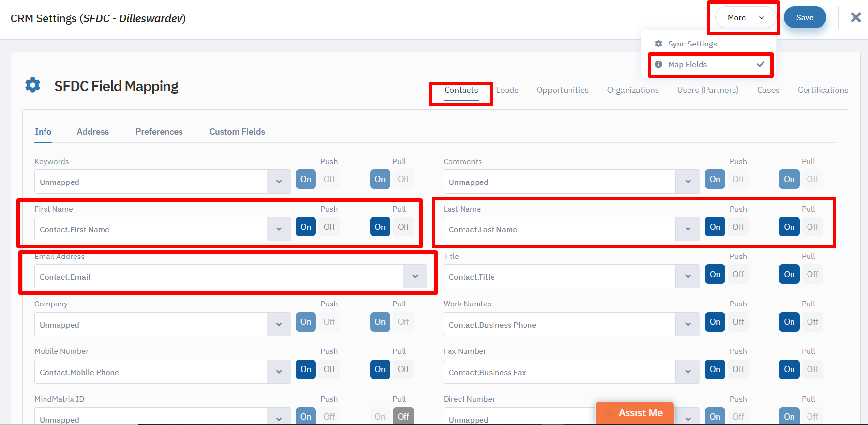This screenshot has height=425, width=868.
Task: Turn off Push for Title field
Action: click(x=738, y=274)
